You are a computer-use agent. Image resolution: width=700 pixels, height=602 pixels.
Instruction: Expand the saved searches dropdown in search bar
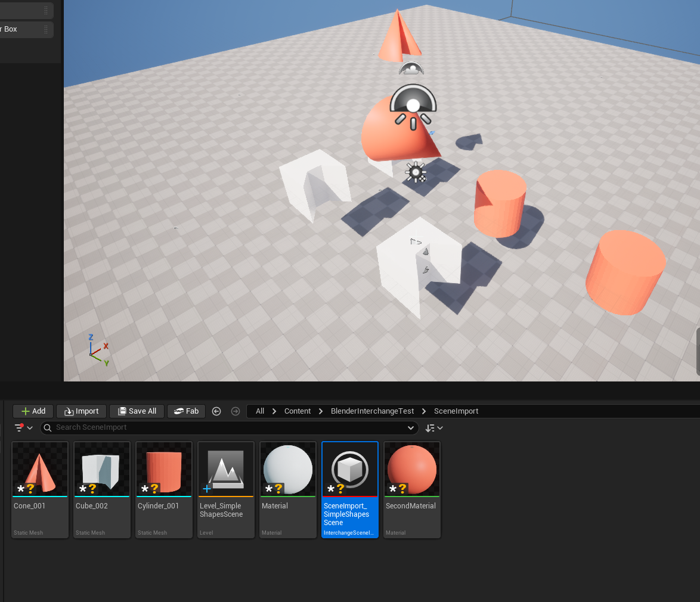(410, 428)
